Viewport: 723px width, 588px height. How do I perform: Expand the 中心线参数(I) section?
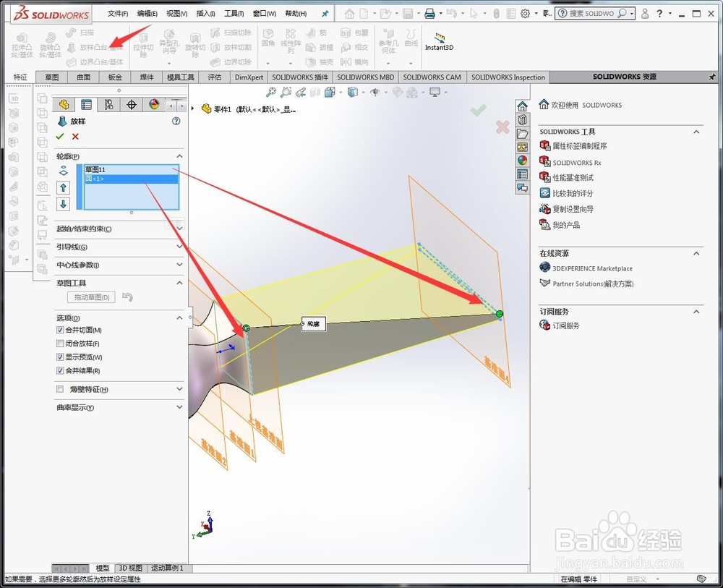coord(179,264)
